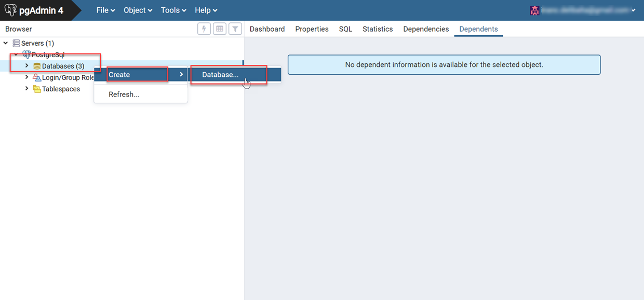Choose Database... from the Create submenu
The image size is (644, 300).
click(221, 75)
